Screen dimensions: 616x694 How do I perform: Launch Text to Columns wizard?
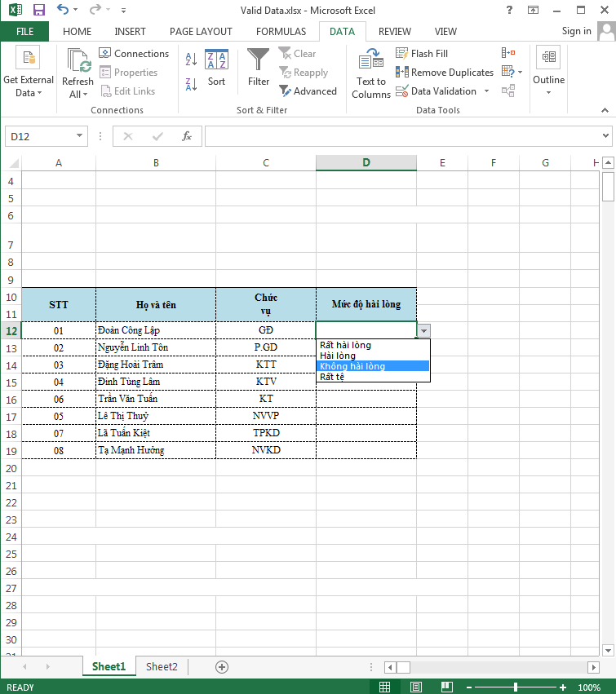[371, 74]
